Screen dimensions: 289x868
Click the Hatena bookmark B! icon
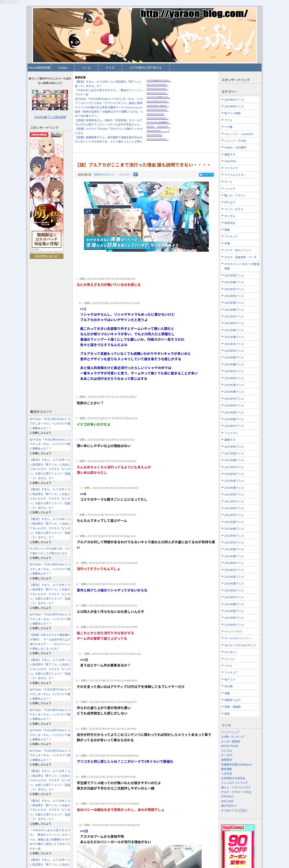tap(135, 175)
